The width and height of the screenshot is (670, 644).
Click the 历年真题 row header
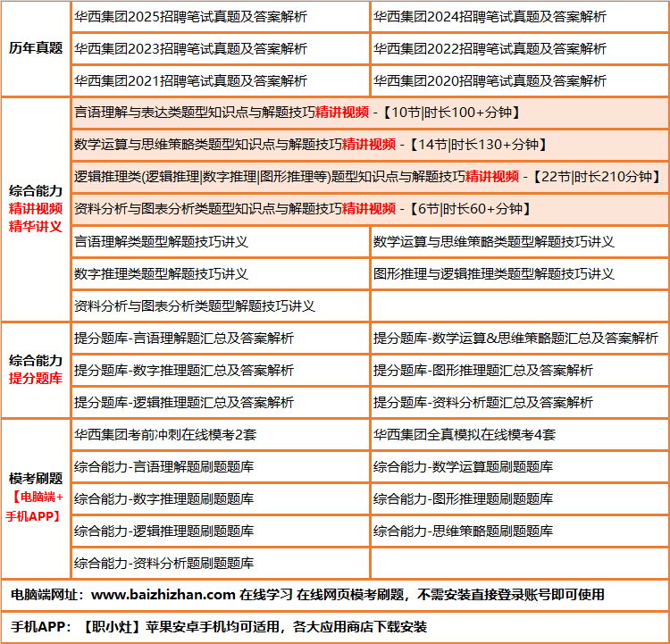coord(36,48)
